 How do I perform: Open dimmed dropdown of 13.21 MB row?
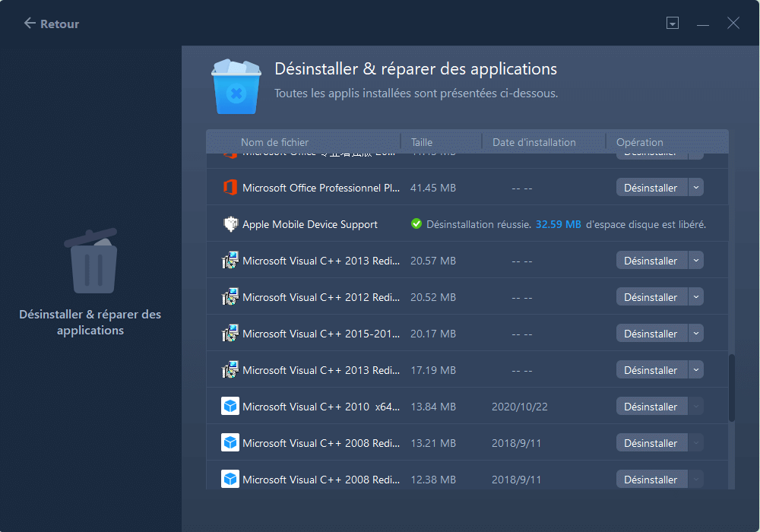[x=695, y=443]
